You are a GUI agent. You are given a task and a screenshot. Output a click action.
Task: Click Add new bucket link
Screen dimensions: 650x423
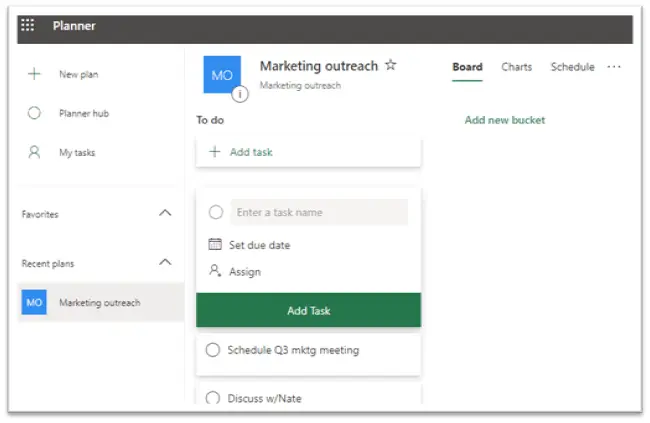tap(504, 120)
